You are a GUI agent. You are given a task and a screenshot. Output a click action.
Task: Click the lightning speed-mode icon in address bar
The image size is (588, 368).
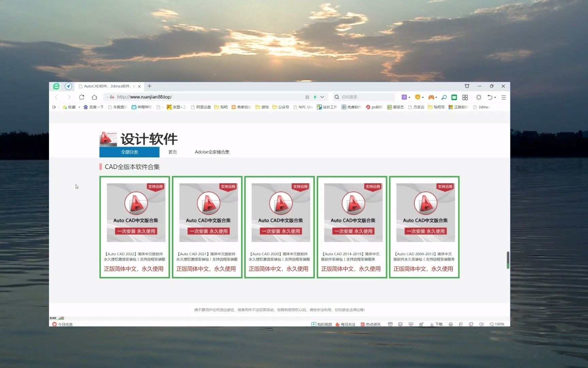[315, 97]
